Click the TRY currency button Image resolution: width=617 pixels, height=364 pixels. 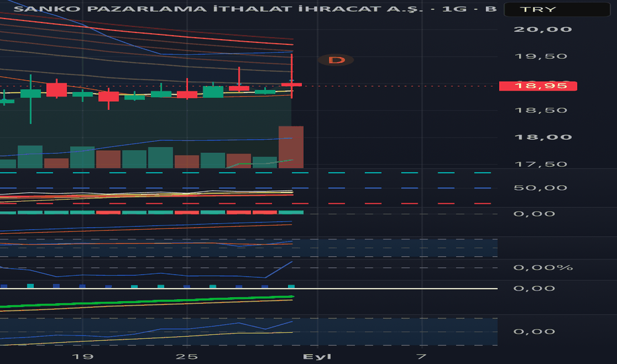pyautogui.click(x=557, y=9)
